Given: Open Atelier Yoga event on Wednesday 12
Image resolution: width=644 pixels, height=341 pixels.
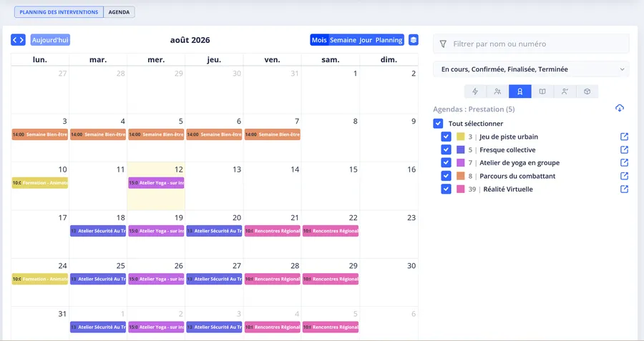Looking at the screenshot, I should pos(156,182).
